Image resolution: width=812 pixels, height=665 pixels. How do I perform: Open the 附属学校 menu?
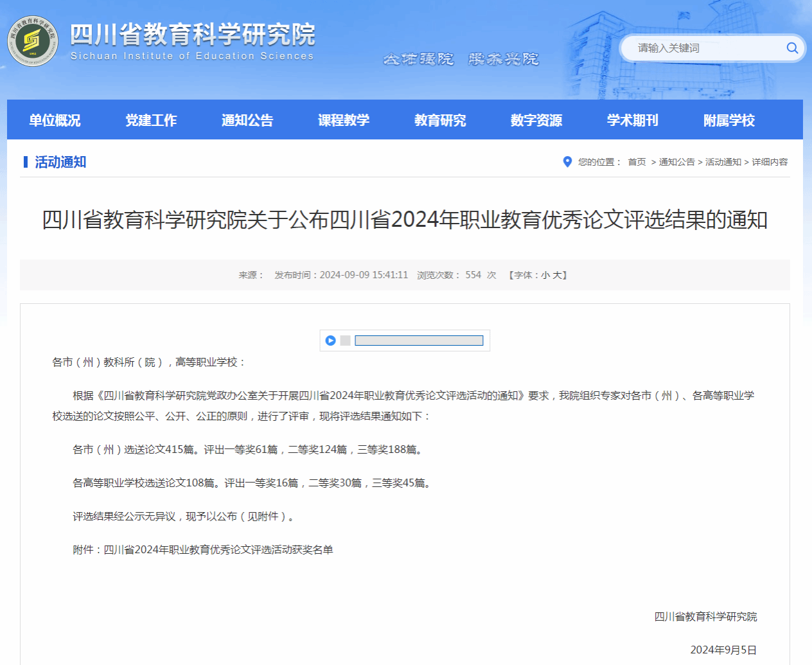click(729, 120)
